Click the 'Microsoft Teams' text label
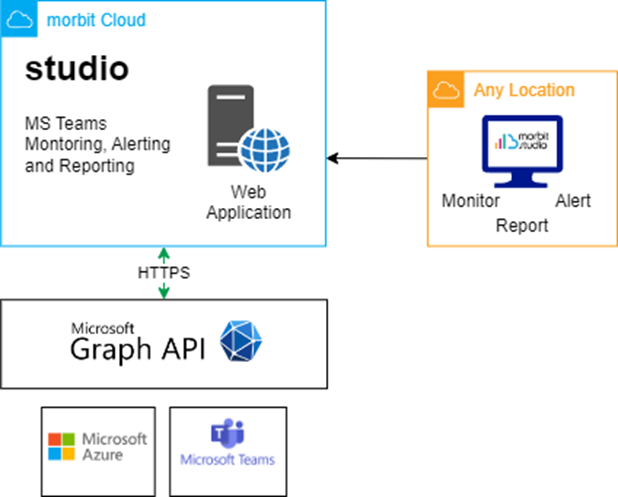This screenshot has height=497, width=618. (227, 460)
